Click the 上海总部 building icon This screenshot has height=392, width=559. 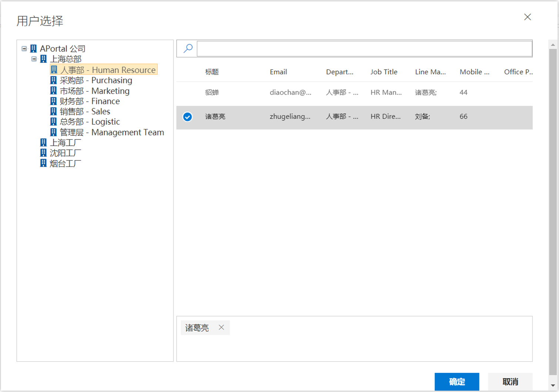coord(44,59)
